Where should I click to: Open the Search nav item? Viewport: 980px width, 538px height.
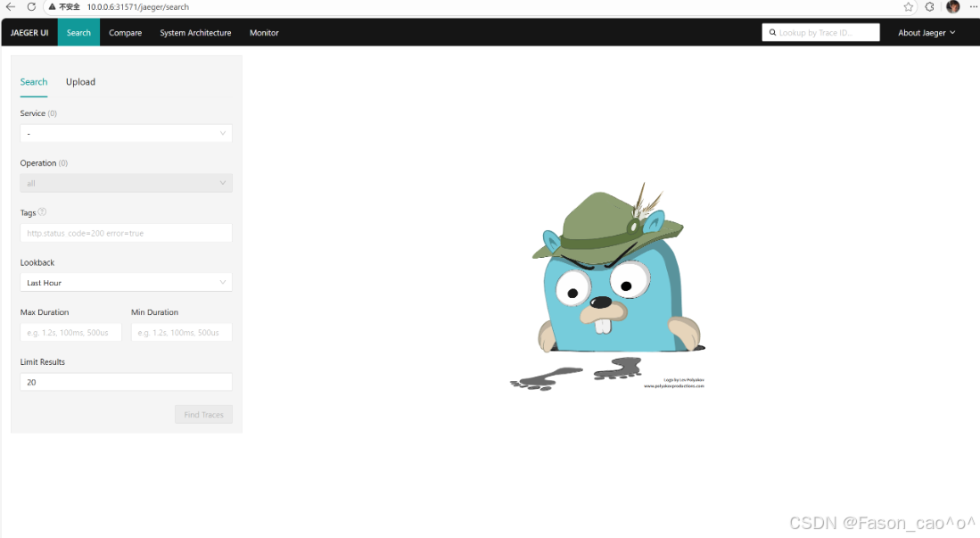pos(78,32)
